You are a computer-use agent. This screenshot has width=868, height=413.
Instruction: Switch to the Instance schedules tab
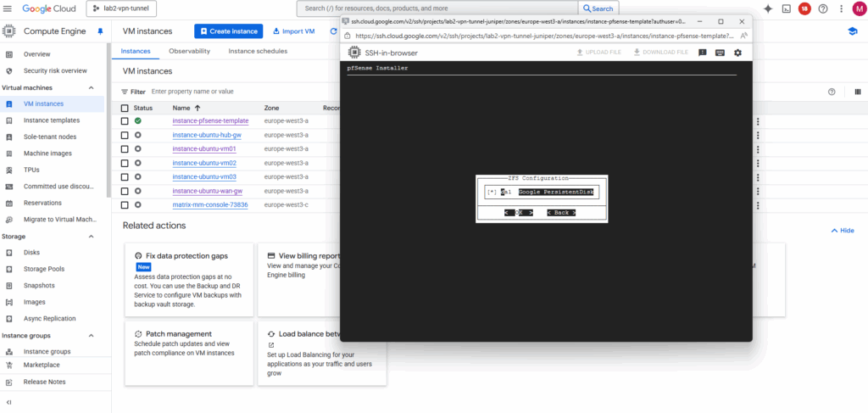258,51
